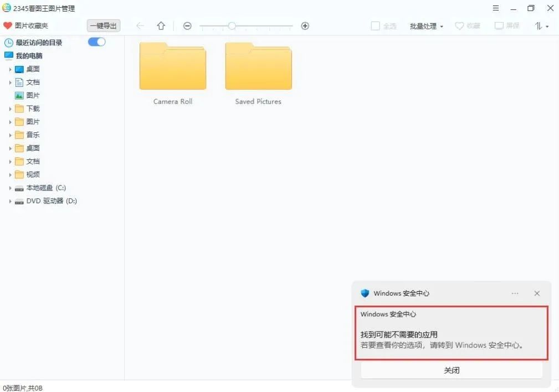
Task: Click the zoom-out minus icon
Action: pyautogui.click(x=187, y=25)
